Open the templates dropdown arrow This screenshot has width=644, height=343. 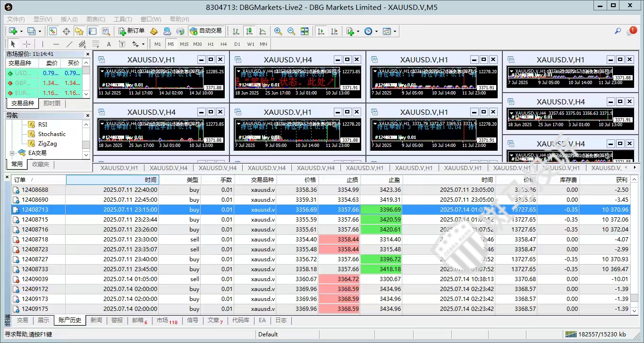point(395,31)
